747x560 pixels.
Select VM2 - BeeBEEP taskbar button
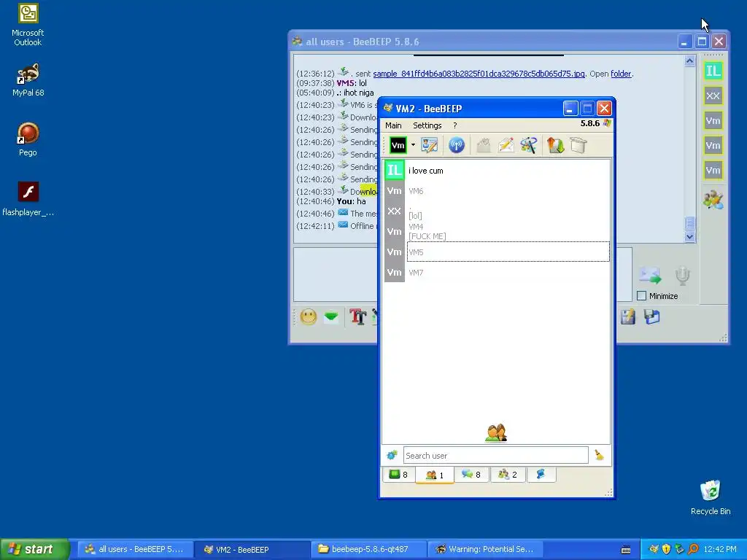click(252, 549)
